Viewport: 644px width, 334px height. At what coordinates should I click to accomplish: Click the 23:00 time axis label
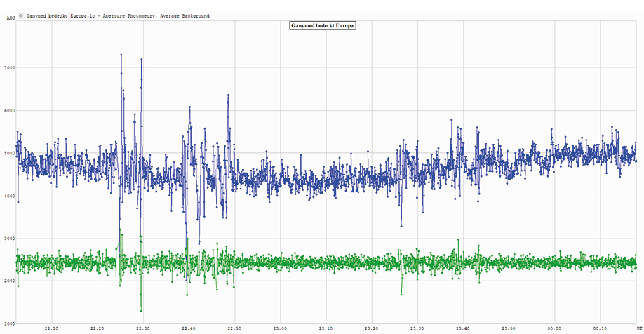tap(280, 328)
